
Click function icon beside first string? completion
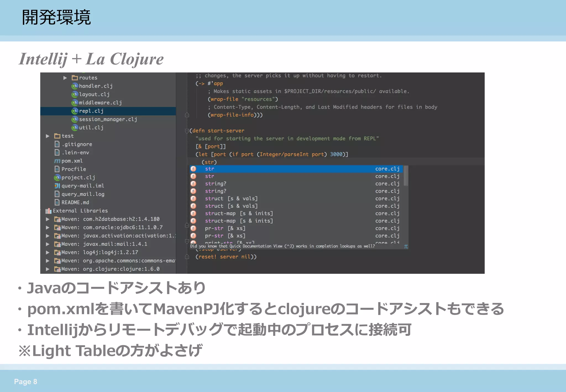pos(193,184)
